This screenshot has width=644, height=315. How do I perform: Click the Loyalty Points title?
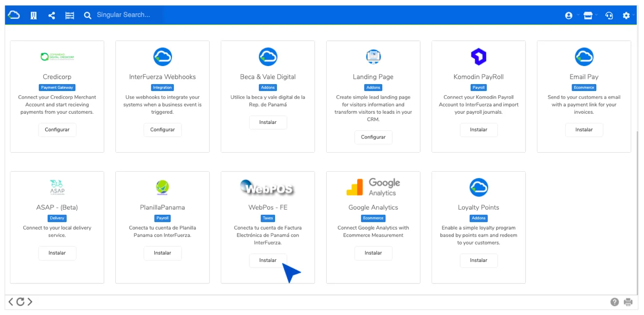(478, 208)
